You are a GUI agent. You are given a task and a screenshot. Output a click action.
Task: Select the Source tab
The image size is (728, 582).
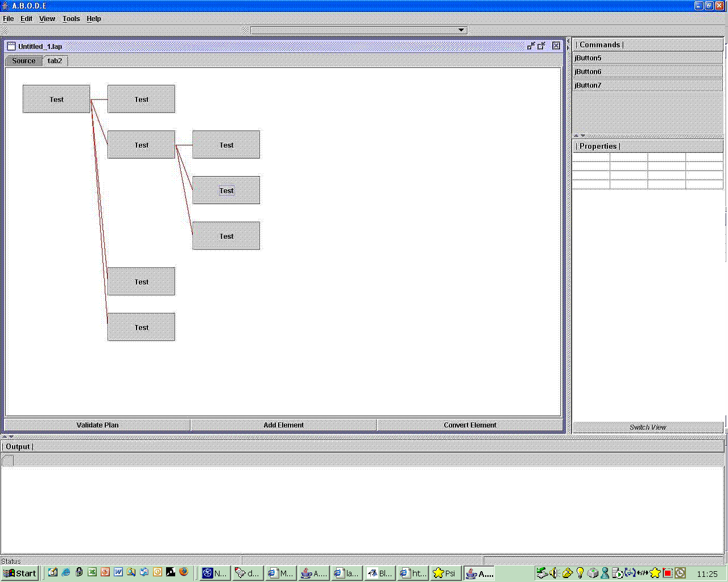pyautogui.click(x=23, y=61)
